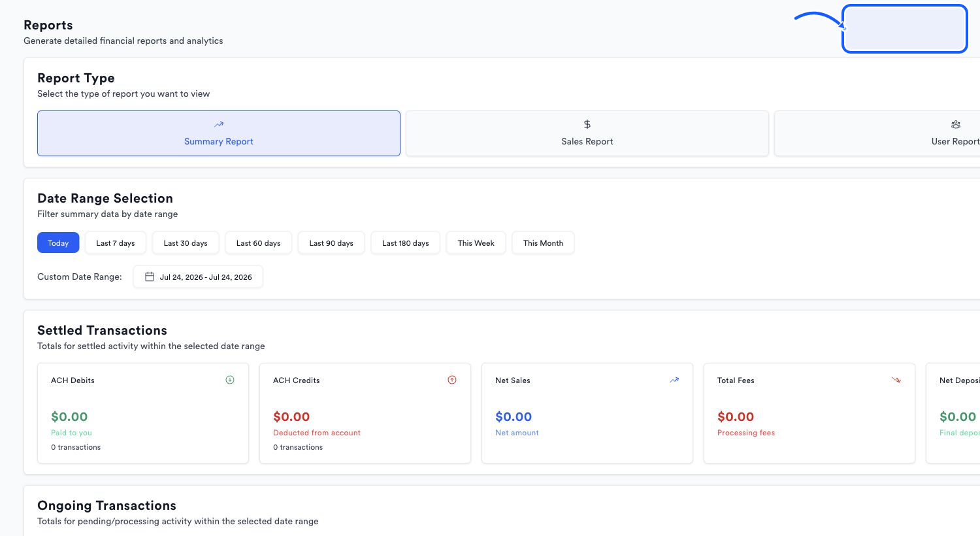Viewport: 980px width, 536px height.
Task: Filter by Last 7 days
Action: [116, 243]
